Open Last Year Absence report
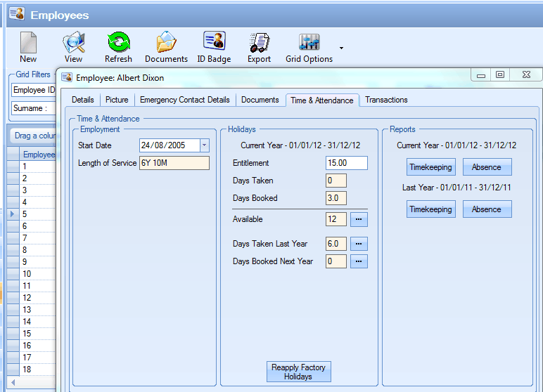The height and width of the screenshot is (392, 543). [x=487, y=209]
